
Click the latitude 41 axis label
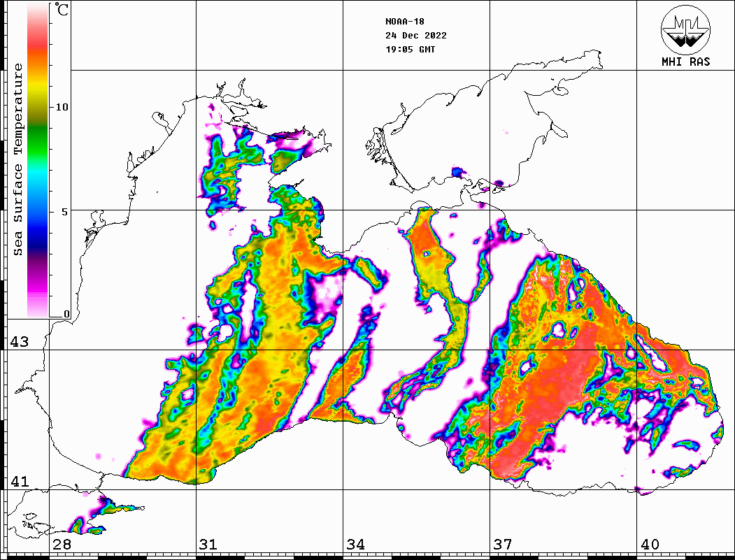click(x=19, y=482)
